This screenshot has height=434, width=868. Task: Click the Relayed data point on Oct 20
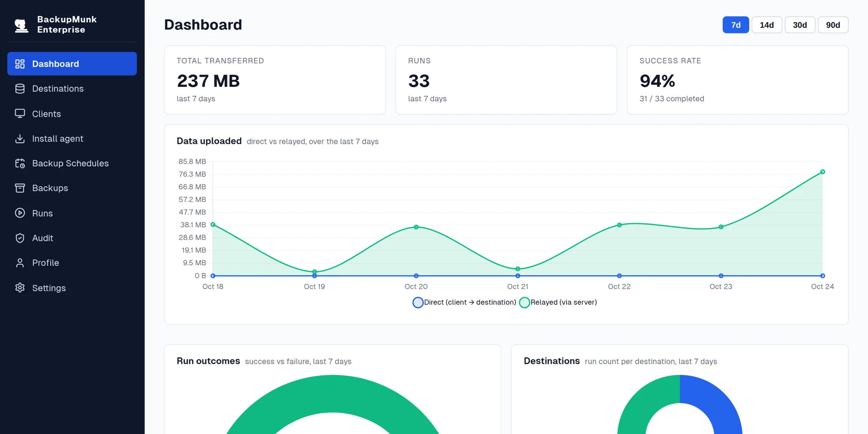(x=416, y=227)
